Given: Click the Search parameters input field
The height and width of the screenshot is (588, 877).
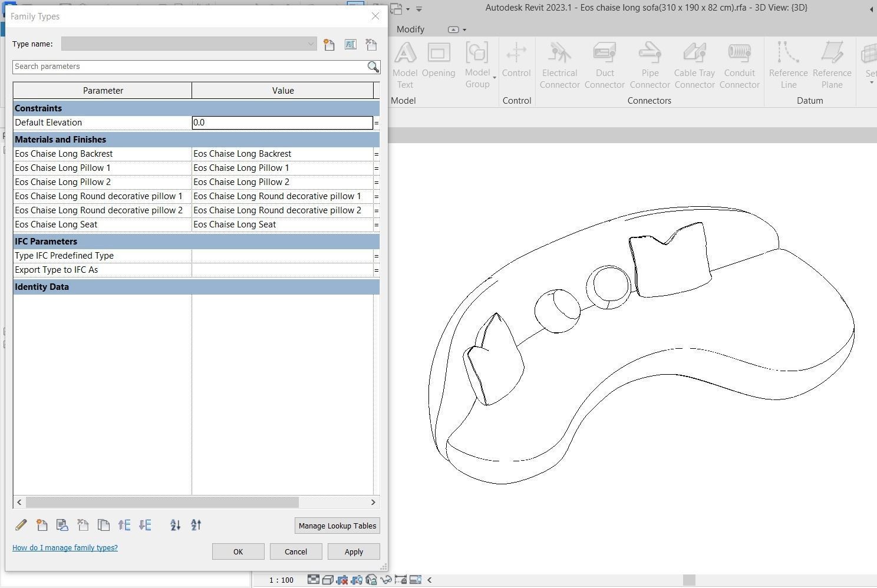Looking at the screenshot, I should [190, 67].
